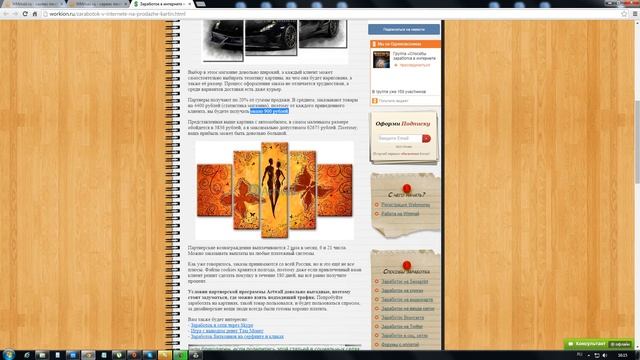Grab the page vertical scrollbar thumb

point(637,141)
